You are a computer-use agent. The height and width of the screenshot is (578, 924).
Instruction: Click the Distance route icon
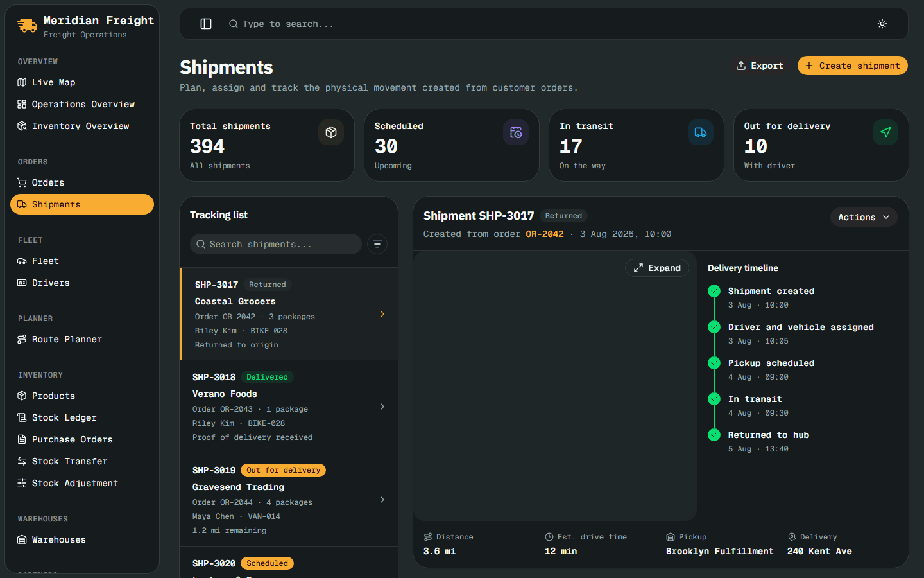coord(428,537)
